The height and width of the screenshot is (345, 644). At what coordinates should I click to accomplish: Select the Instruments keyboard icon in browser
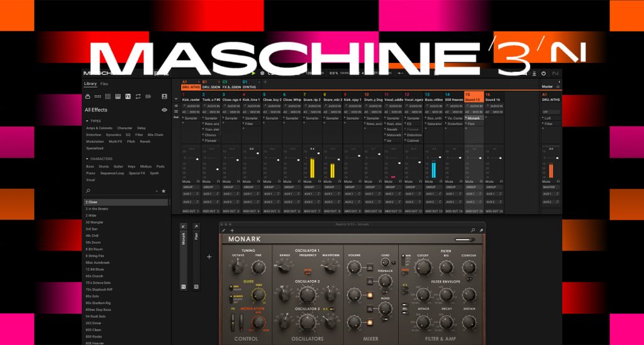click(118, 96)
